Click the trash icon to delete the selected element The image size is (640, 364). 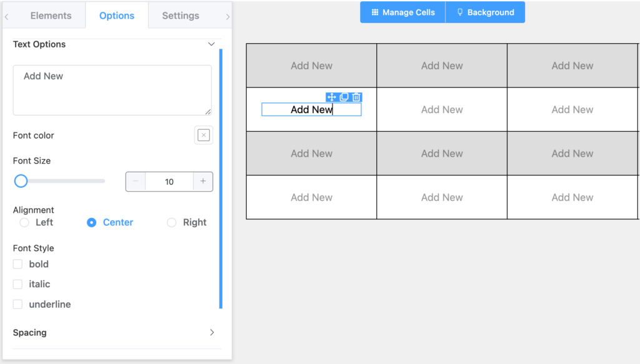[x=356, y=97]
